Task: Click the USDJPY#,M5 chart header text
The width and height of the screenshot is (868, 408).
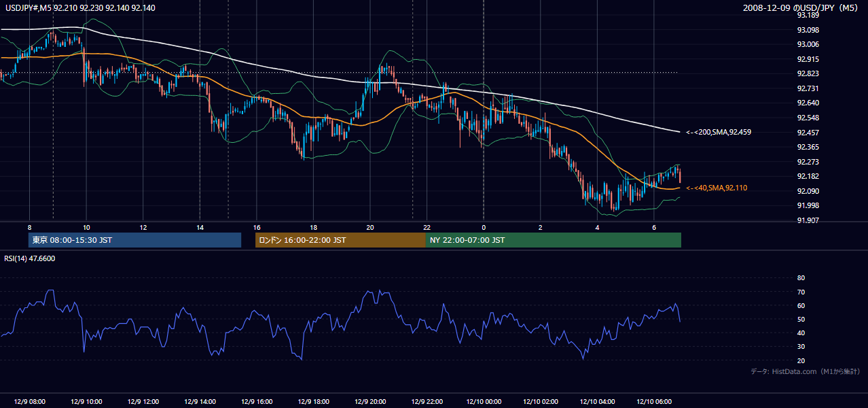Action: point(80,7)
